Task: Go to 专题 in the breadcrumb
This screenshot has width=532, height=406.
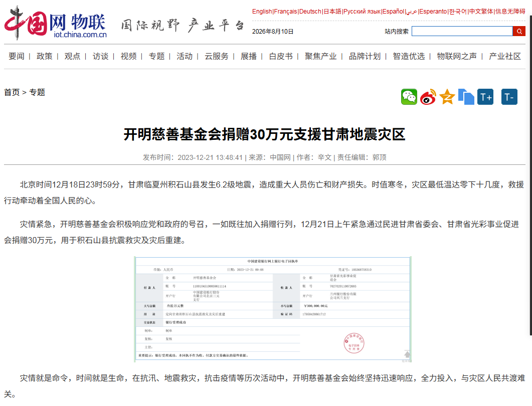Action: pyautogui.click(x=37, y=92)
